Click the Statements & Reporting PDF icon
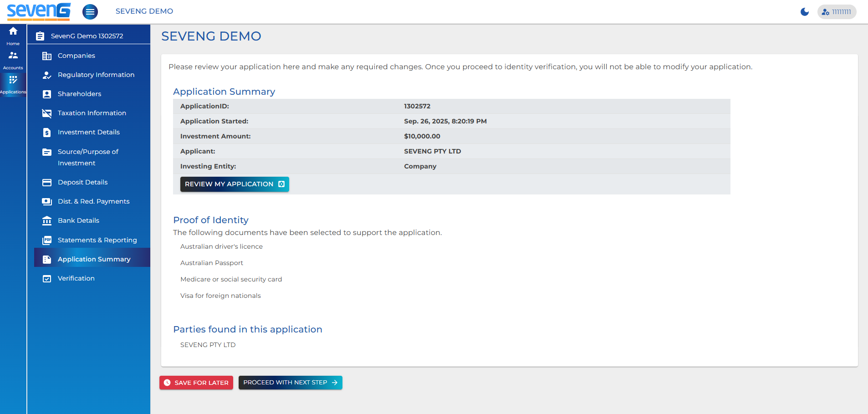This screenshot has height=414, width=868. (x=47, y=240)
